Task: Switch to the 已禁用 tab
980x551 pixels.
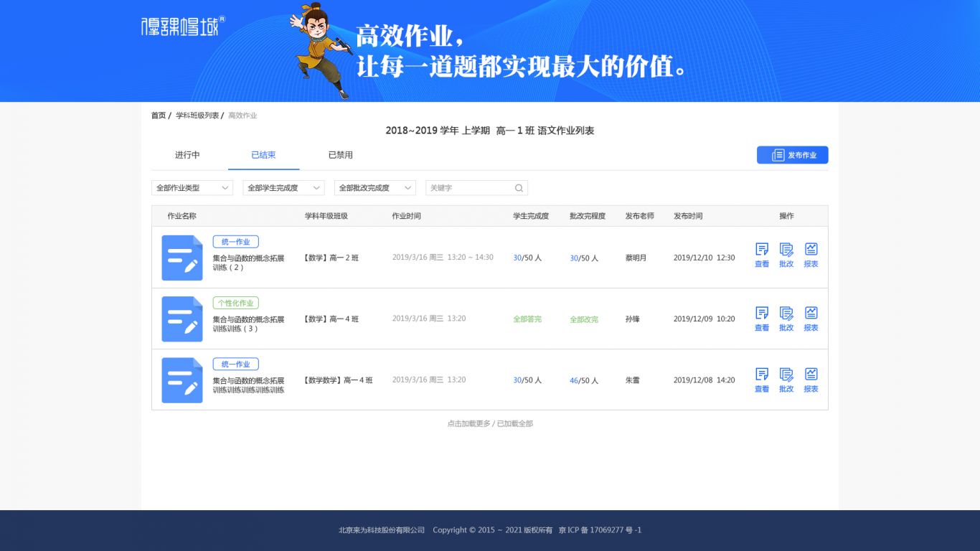Action: (x=340, y=155)
